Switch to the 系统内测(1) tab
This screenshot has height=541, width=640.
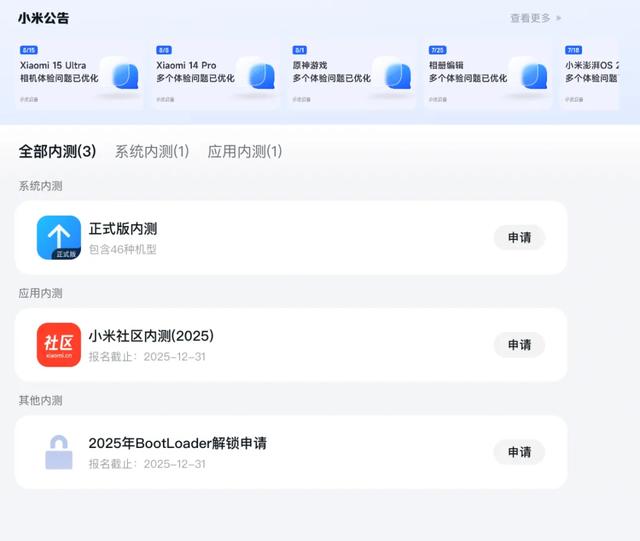coord(152,151)
